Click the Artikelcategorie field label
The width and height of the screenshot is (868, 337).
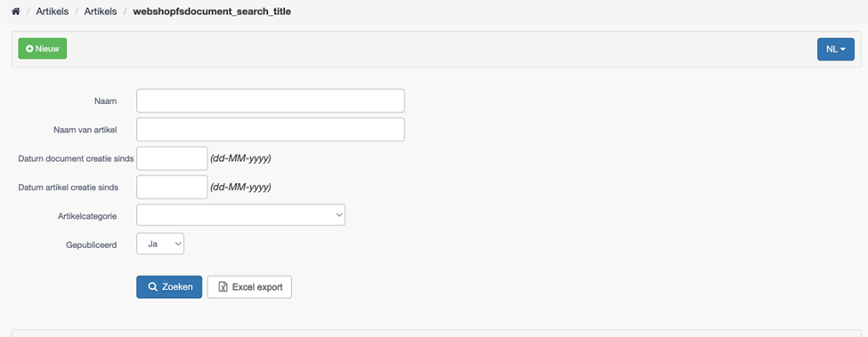tap(87, 216)
